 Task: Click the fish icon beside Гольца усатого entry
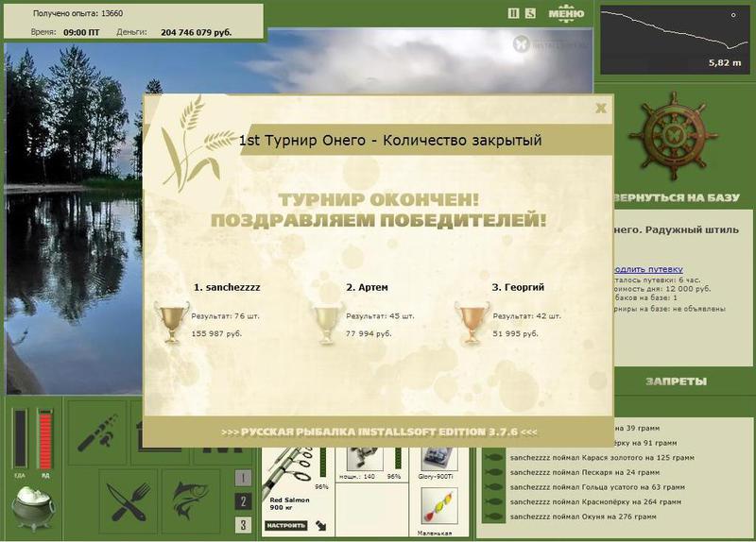pyautogui.click(x=492, y=487)
